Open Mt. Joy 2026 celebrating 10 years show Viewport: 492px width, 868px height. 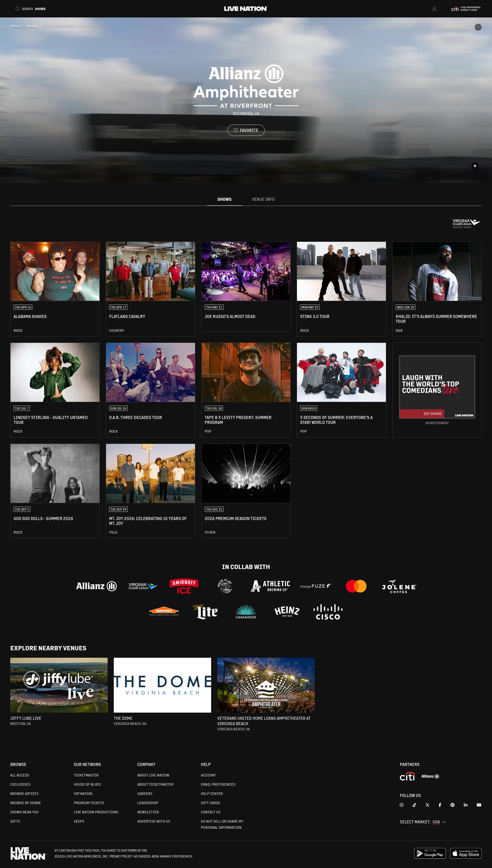click(x=150, y=491)
